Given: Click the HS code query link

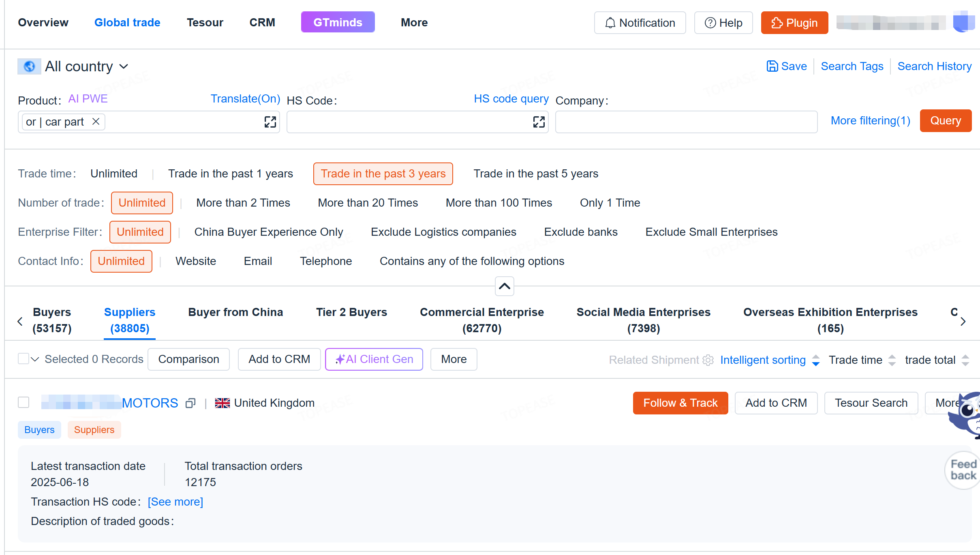Looking at the screenshot, I should coord(511,99).
